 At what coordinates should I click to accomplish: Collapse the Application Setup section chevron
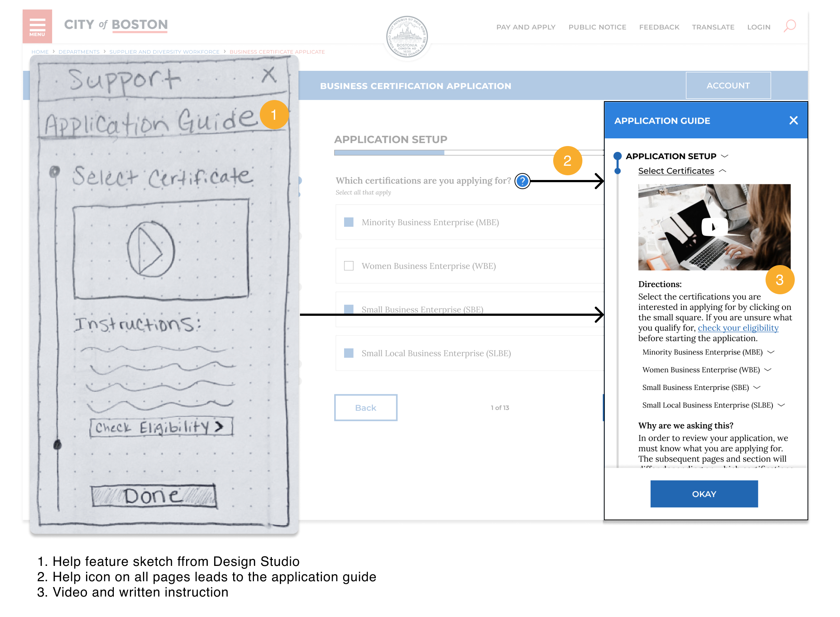[725, 156]
